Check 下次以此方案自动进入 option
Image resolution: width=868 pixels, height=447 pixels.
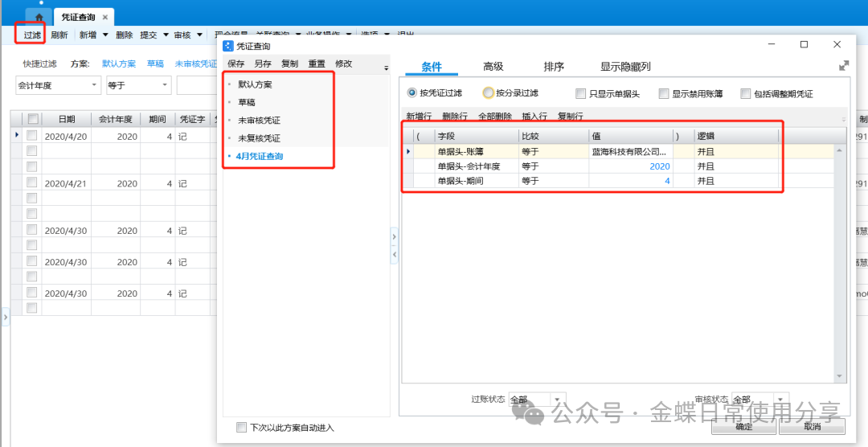[242, 428]
